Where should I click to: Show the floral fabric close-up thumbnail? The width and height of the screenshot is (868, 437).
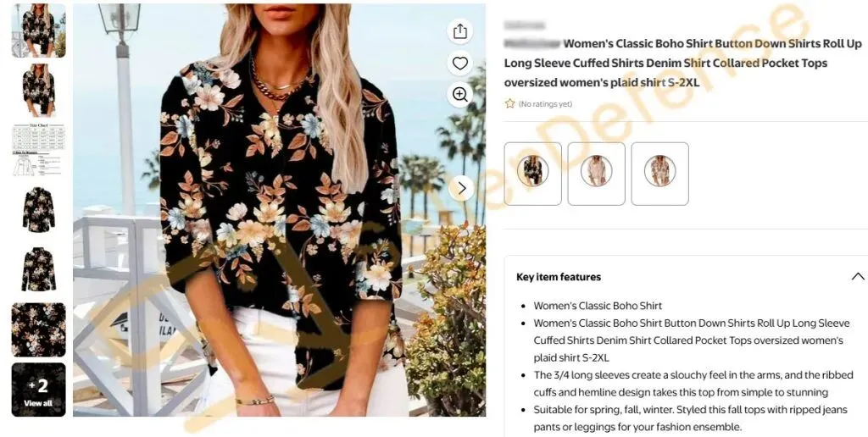39,329
